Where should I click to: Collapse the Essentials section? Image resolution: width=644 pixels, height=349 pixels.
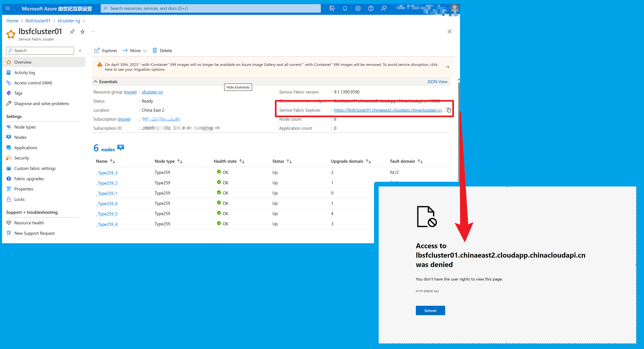(x=96, y=82)
